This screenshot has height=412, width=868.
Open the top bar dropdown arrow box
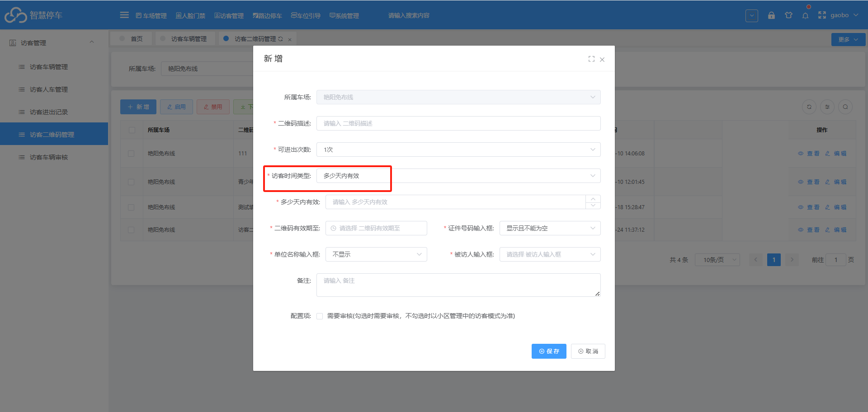pyautogui.click(x=752, y=15)
